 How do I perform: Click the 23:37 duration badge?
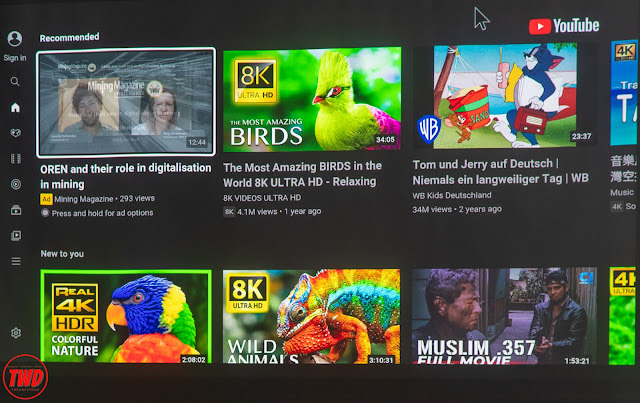[581, 136]
